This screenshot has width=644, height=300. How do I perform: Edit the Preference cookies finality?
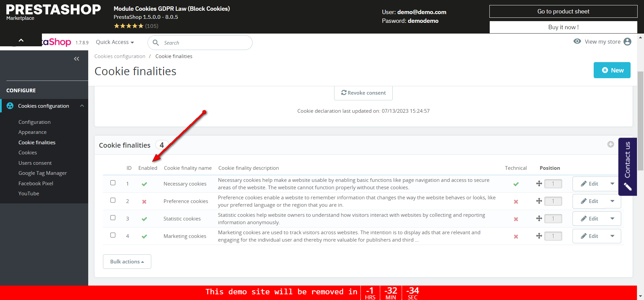point(589,201)
